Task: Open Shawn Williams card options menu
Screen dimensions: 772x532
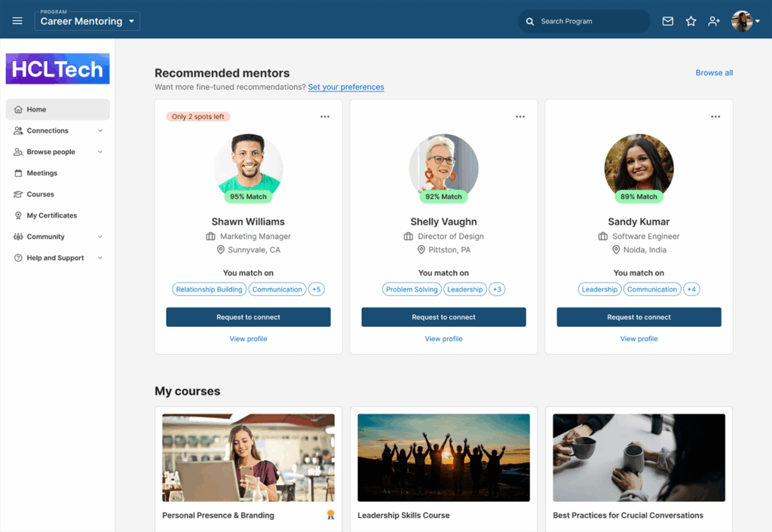Action: coord(325,117)
